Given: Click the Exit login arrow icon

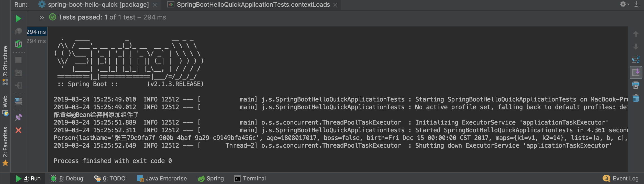Looking at the screenshot, I should click(x=18, y=86).
